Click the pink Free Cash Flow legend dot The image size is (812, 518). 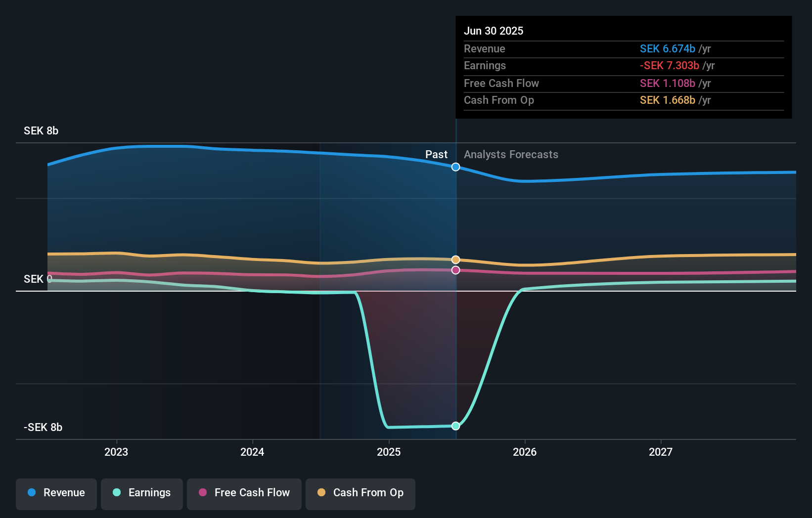pyautogui.click(x=202, y=493)
